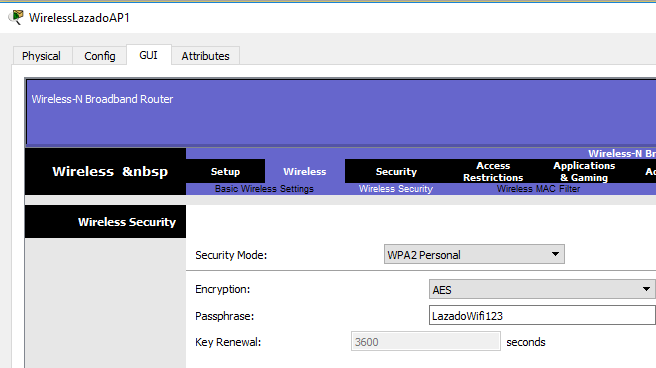
Task: Expand the Security Mode dropdown
Action: 474,254
